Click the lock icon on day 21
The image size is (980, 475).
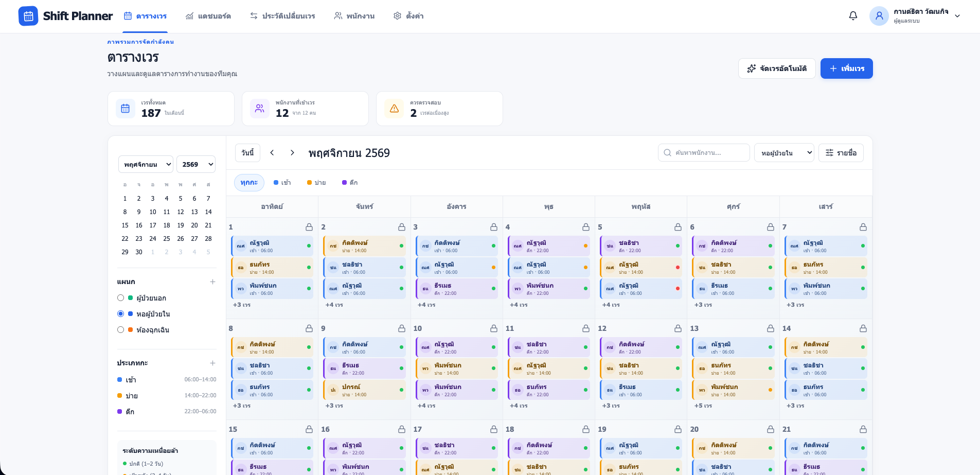[863, 429]
